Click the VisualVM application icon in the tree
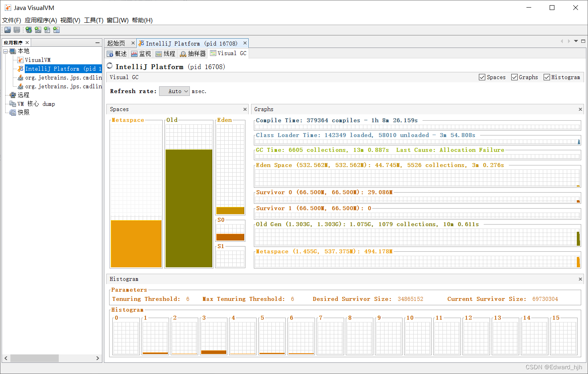 pyautogui.click(x=20, y=60)
